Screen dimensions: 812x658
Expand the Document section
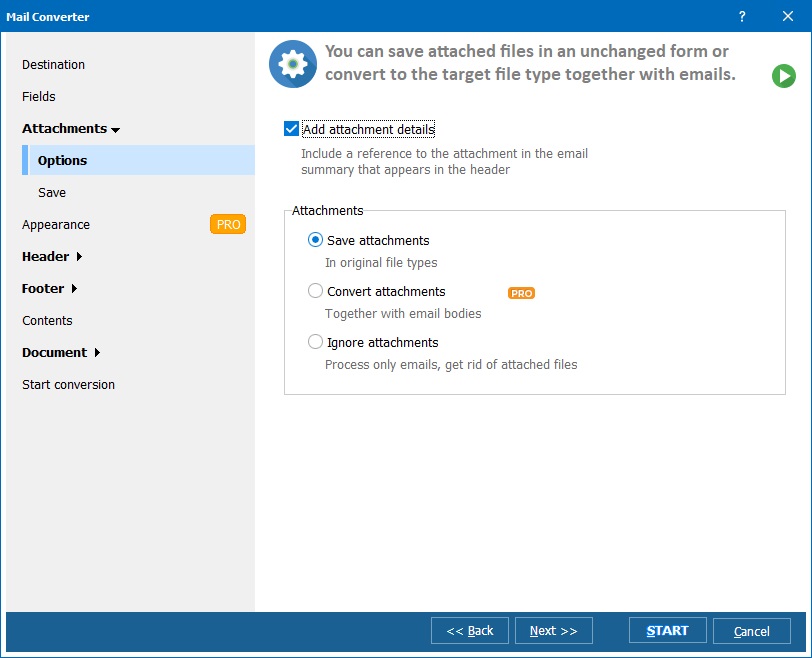61,353
